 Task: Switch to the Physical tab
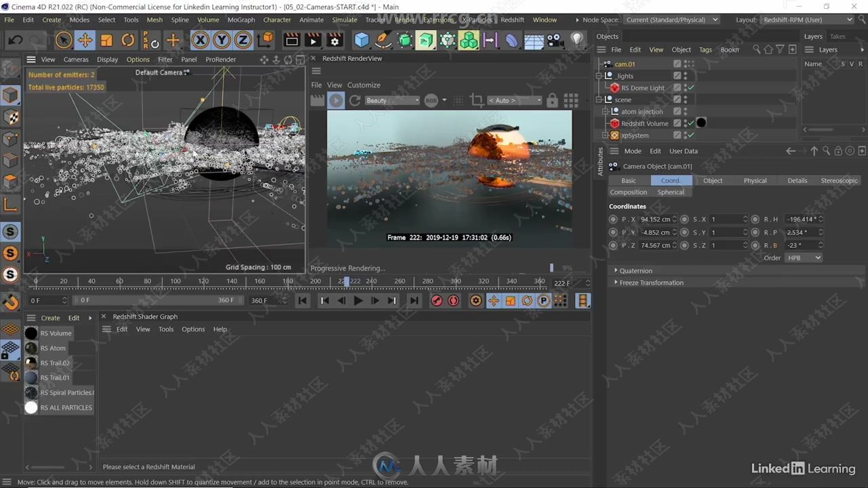pyautogui.click(x=755, y=180)
